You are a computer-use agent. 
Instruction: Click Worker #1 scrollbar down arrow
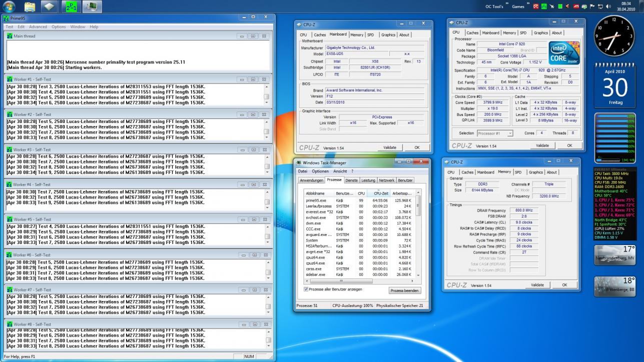[266, 102]
